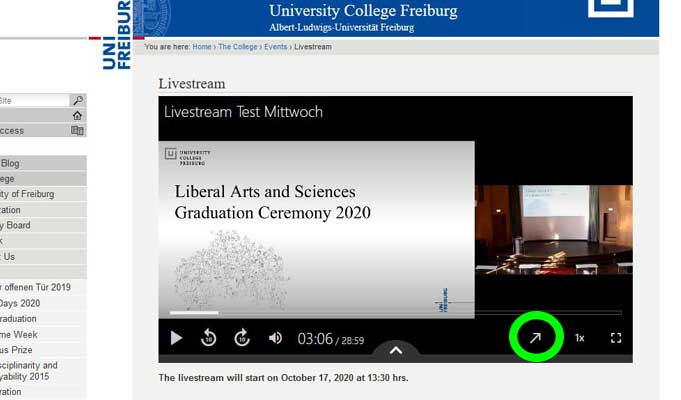Mute the player volume
The image size is (681, 400).
point(275,338)
